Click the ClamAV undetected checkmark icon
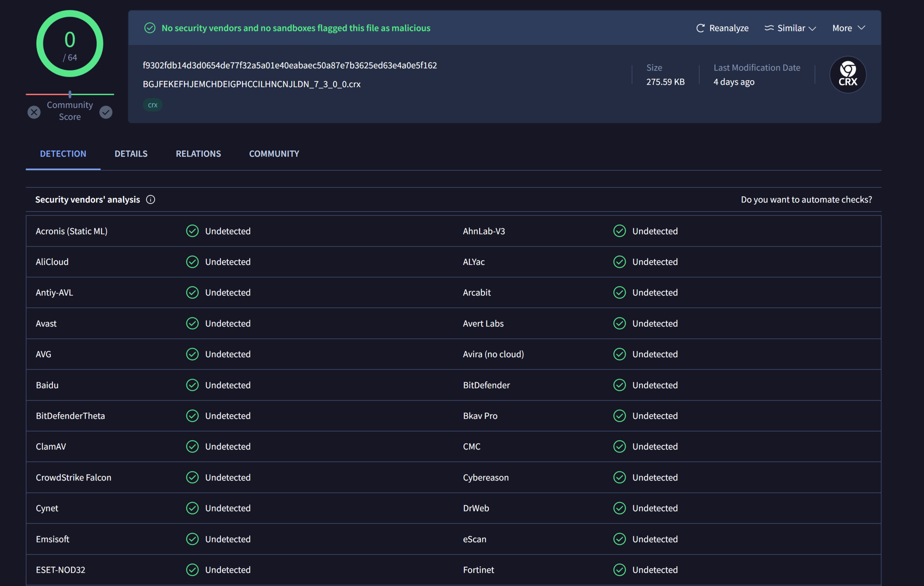Screen dimensions: 924x586 [192, 446]
